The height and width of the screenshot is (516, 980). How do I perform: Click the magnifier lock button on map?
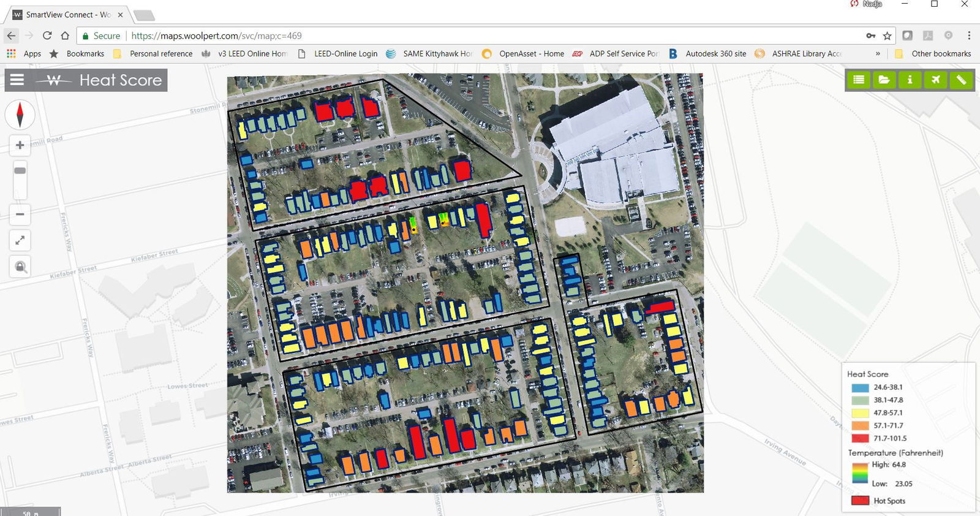[x=20, y=267]
